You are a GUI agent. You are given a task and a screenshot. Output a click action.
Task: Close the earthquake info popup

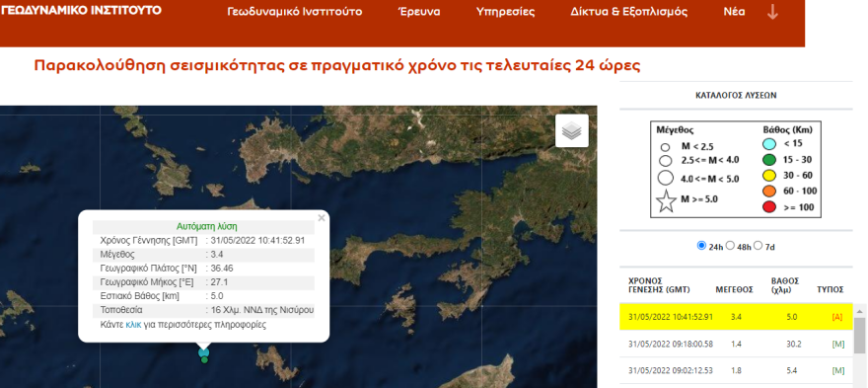pos(322,218)
